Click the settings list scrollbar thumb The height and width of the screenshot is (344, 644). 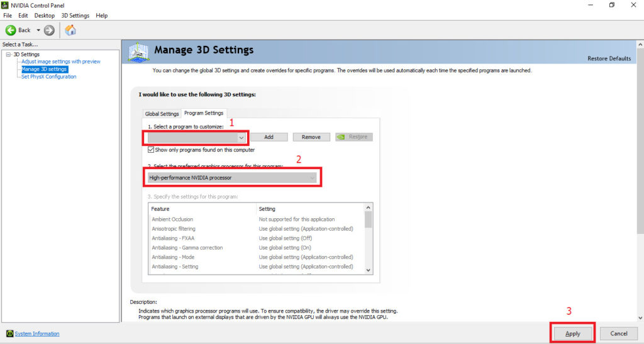tap(369, 219)
